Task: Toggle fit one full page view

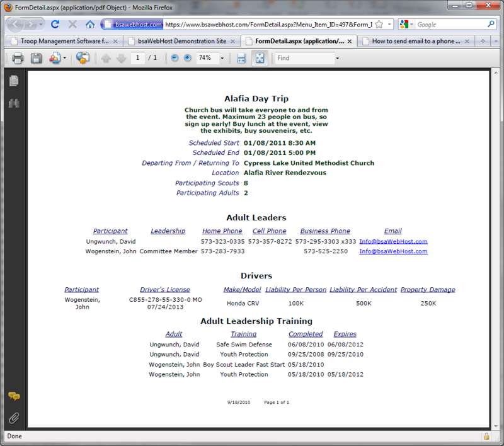Action: coord(259,58)
